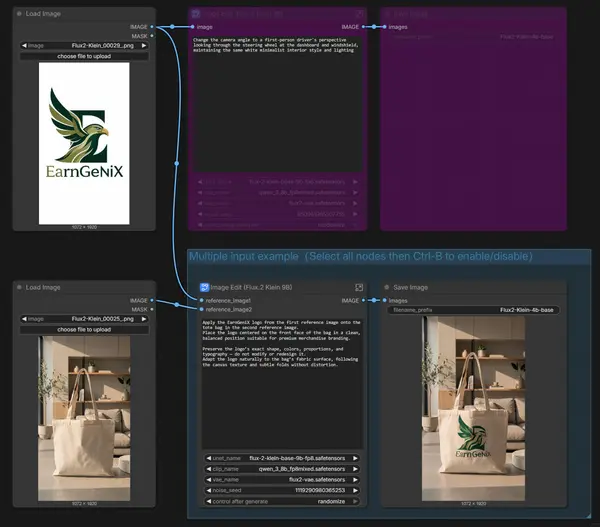
Task: Click the clip_name left arrow
Action: [x=209, y=469]
